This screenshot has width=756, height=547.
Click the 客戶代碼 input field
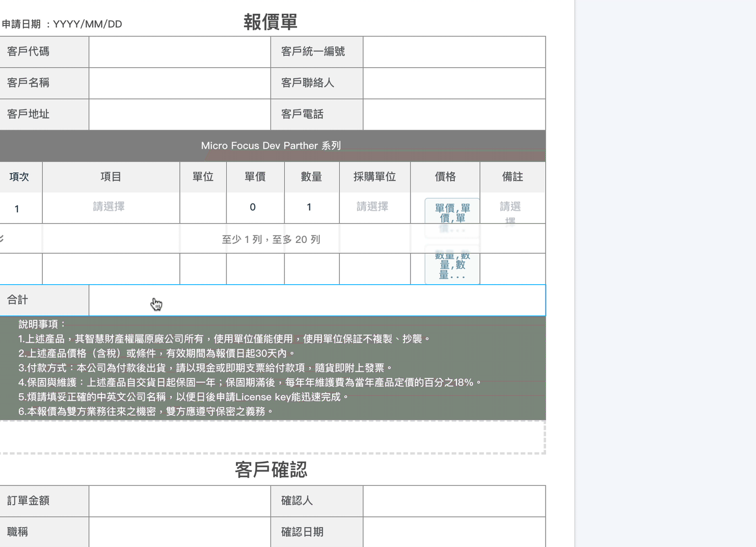[179, 52]
